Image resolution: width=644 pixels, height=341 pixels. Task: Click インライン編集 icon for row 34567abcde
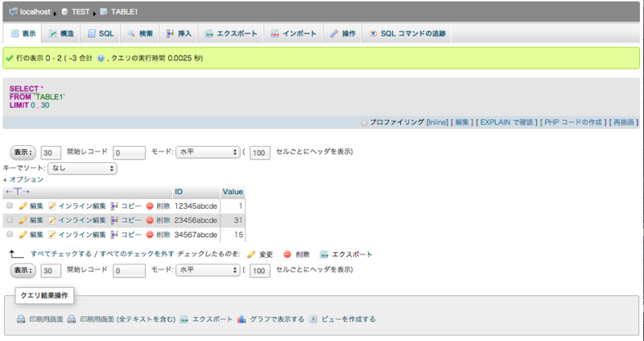pyautogui.click(x=52, y=235)
